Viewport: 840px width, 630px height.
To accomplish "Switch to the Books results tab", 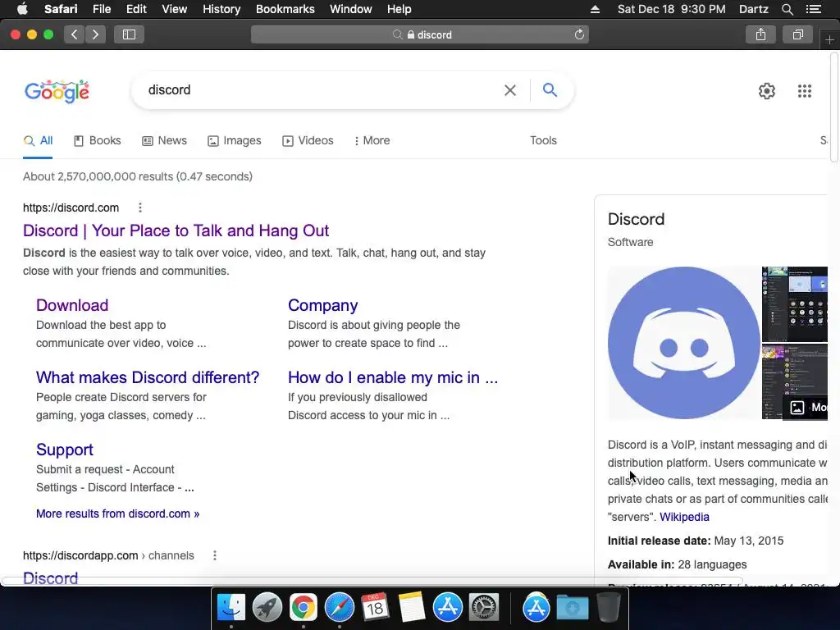I will (97, 141).
